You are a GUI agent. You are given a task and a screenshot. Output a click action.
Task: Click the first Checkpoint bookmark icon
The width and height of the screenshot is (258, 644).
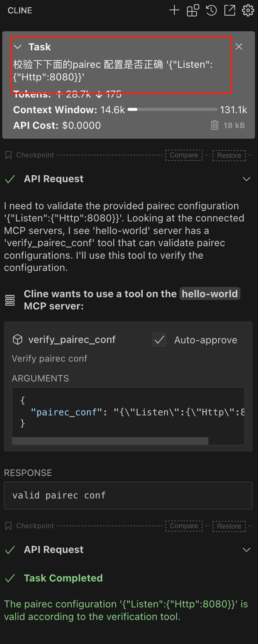click(8, 155)
